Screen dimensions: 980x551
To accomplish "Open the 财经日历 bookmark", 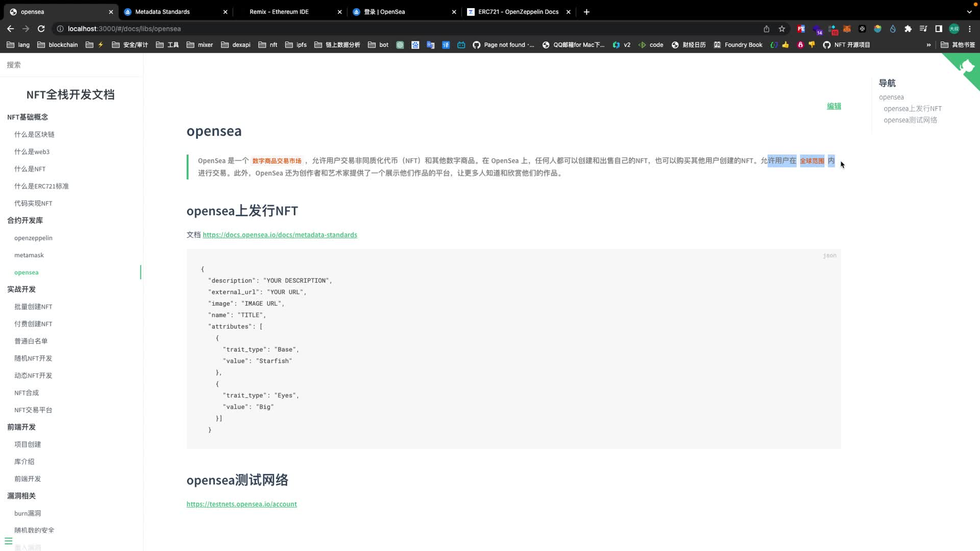I will pyautogui.click(x=689, y=45).
